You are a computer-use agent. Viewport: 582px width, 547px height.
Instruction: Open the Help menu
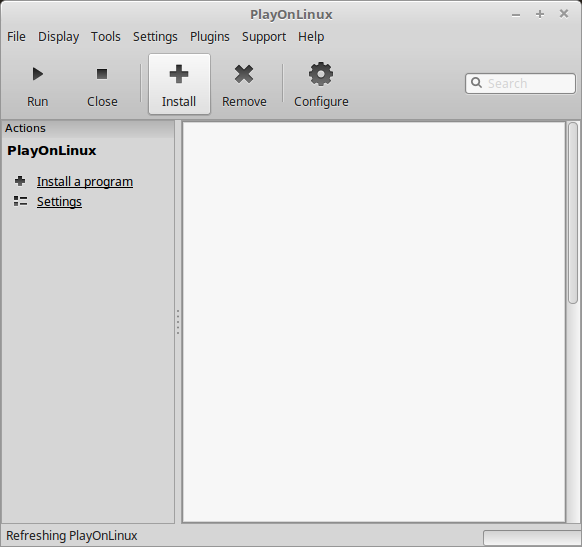tap(311, 37)
